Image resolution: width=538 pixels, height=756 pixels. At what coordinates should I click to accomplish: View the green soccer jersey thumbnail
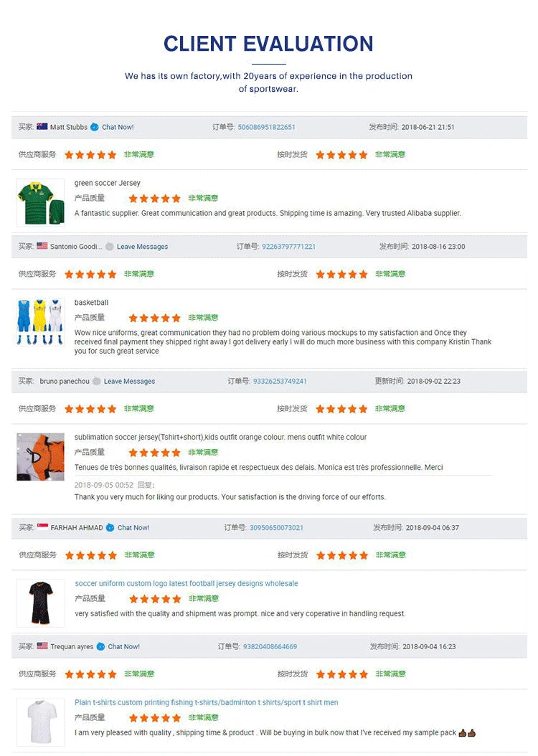click(x=40, y=202)
